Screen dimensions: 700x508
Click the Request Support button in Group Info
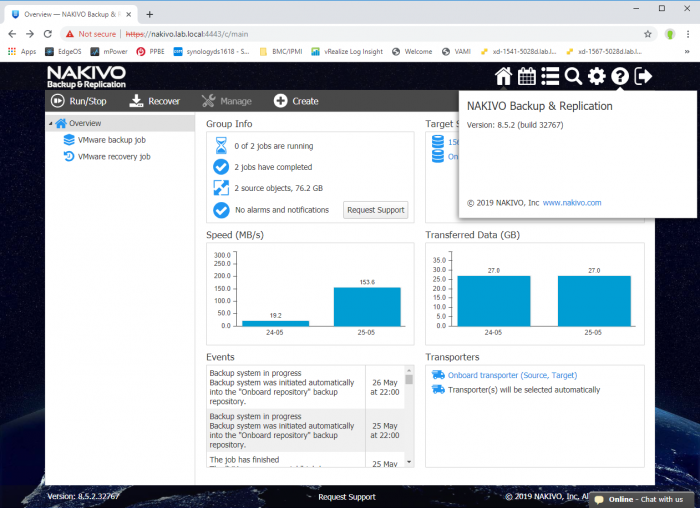coord(375,210)
